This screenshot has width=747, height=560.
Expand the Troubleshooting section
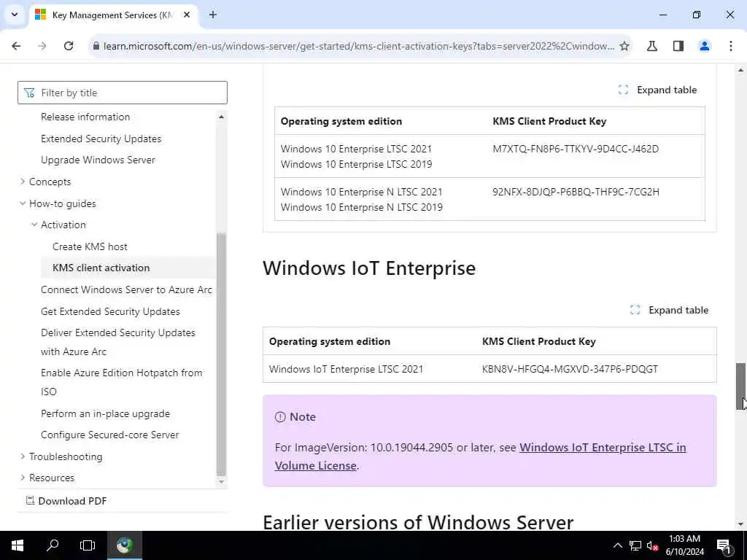click(66, 456)
